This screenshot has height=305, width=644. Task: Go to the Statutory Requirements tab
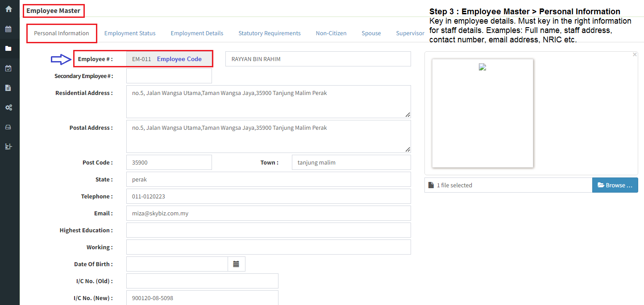(x=270, y=33)
